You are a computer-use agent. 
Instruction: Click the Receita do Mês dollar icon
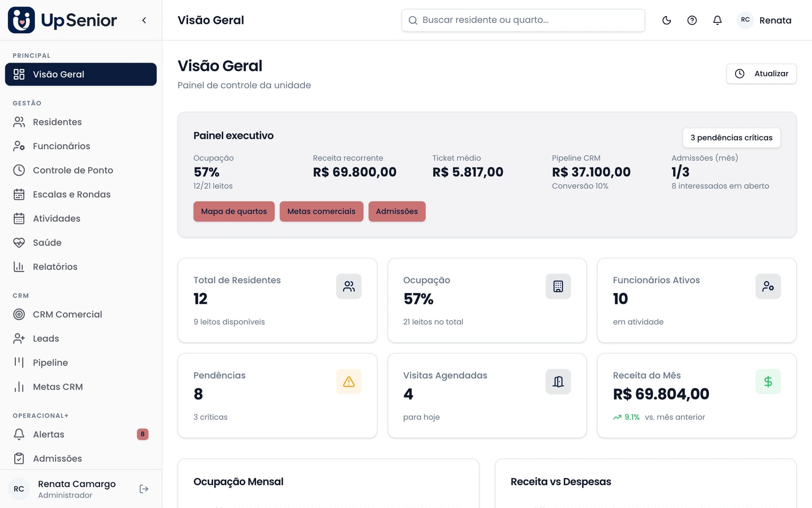(768, 382)
